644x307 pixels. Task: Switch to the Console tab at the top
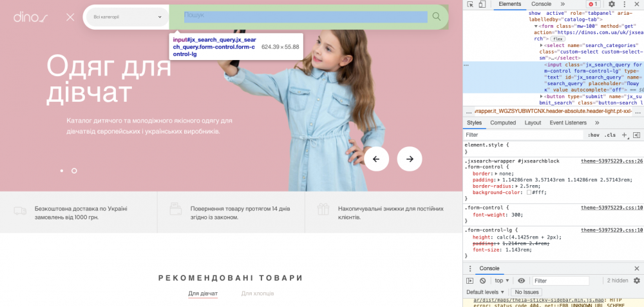(541, 4)
